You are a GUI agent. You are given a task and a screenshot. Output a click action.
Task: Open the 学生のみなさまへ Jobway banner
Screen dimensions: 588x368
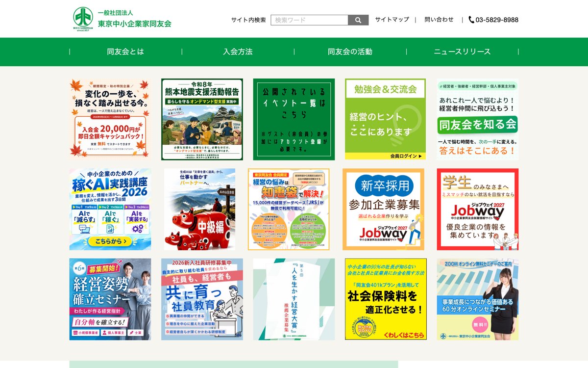coord(478,210)
